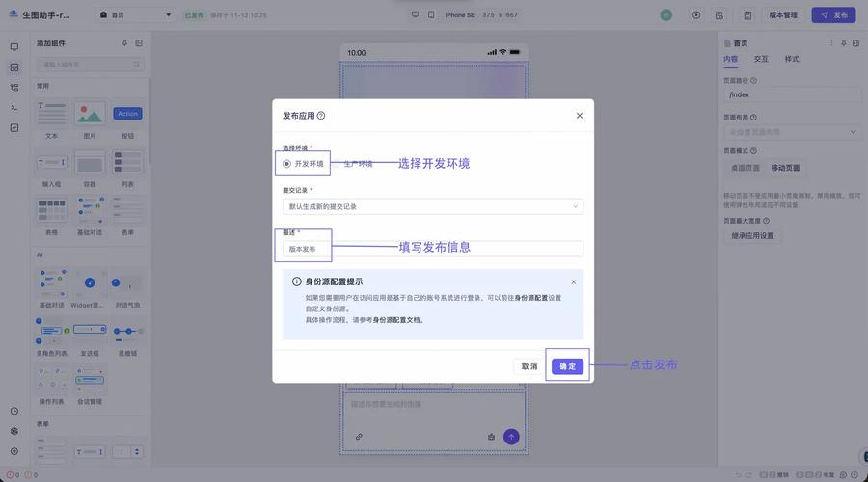Open the 页面布局 dropdown
868x482 pixels.
pos(792,132)
